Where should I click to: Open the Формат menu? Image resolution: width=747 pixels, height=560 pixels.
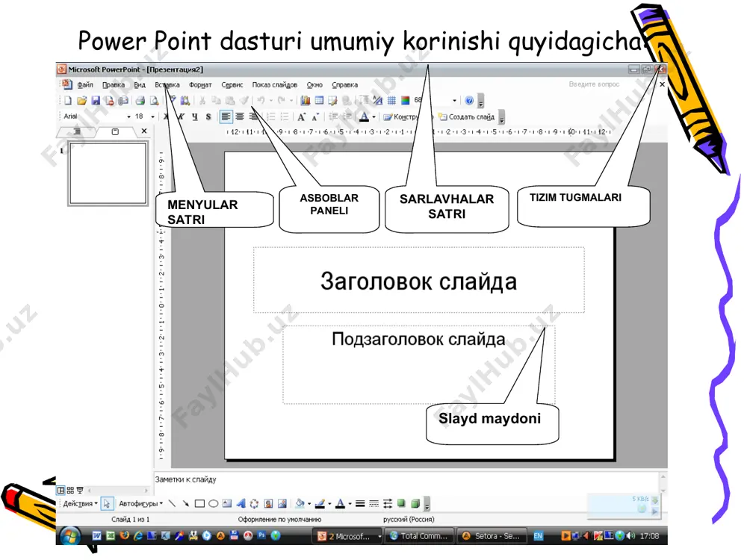(200, 85)
